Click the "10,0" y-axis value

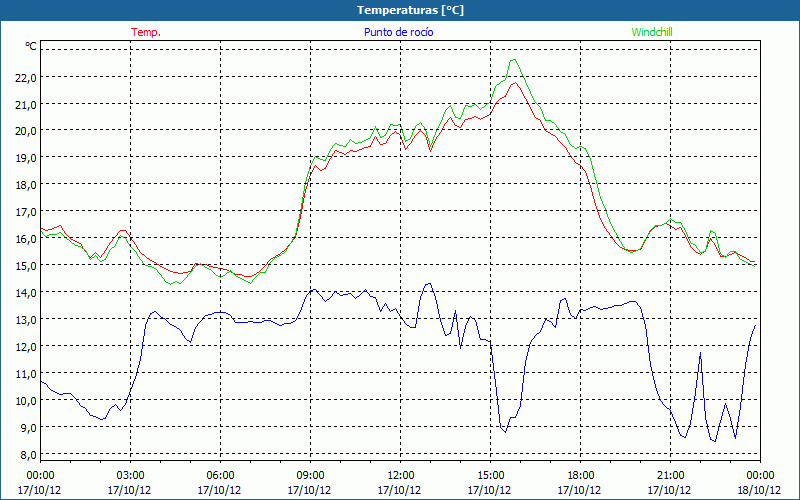pyautogui.click(x=26, y=401)
